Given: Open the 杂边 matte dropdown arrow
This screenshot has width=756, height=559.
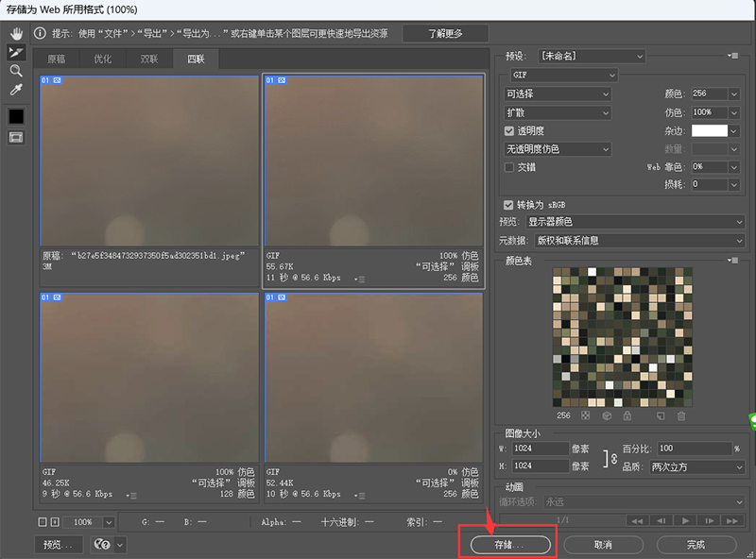Looking at the screenshot, I should pos(734,130).
